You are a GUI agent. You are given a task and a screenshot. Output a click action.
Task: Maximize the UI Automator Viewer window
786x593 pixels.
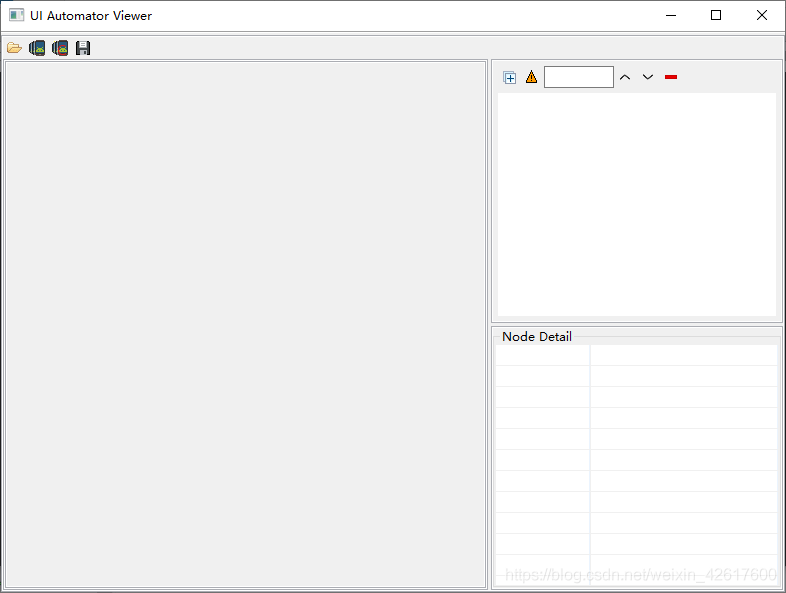point(716,16)
